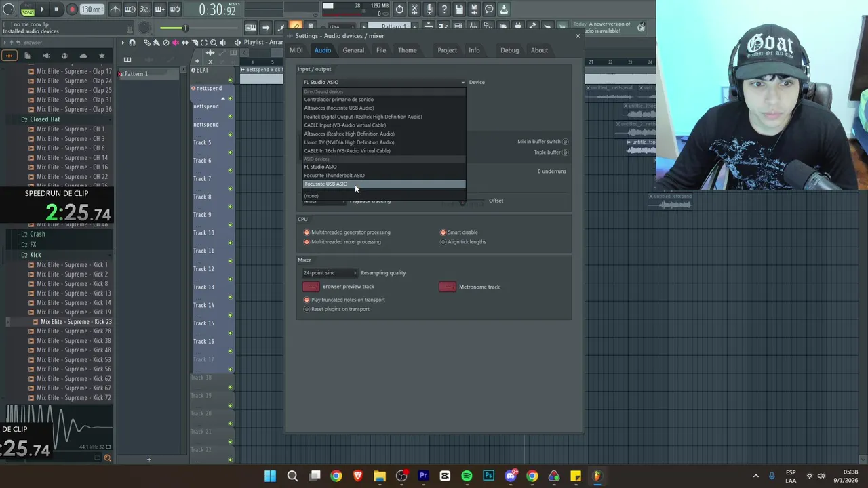Save project with the floppy disk icon
This screenshot has width=868, height=488.
[459, 9]
